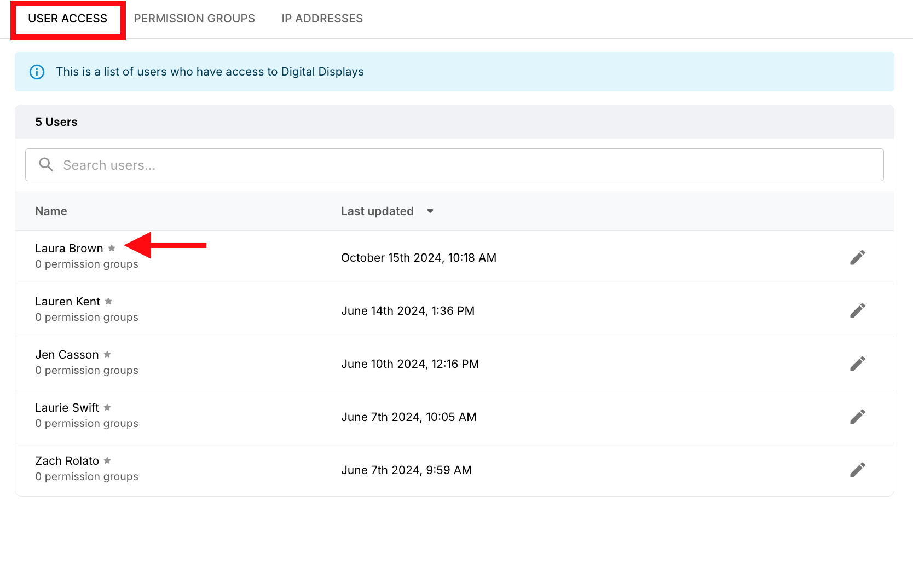
Task: Click June 7th 2024, 9:59 AM timestamp
Action: (406, 470)
